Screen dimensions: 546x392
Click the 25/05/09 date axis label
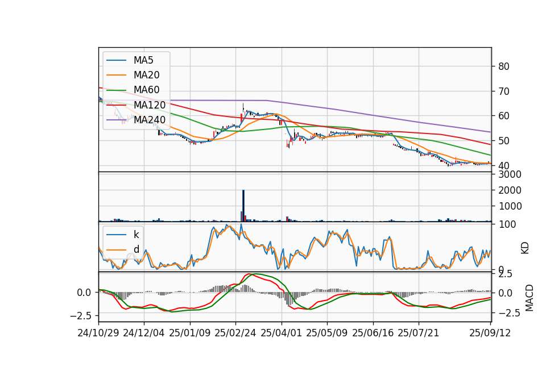coord(326,333)
